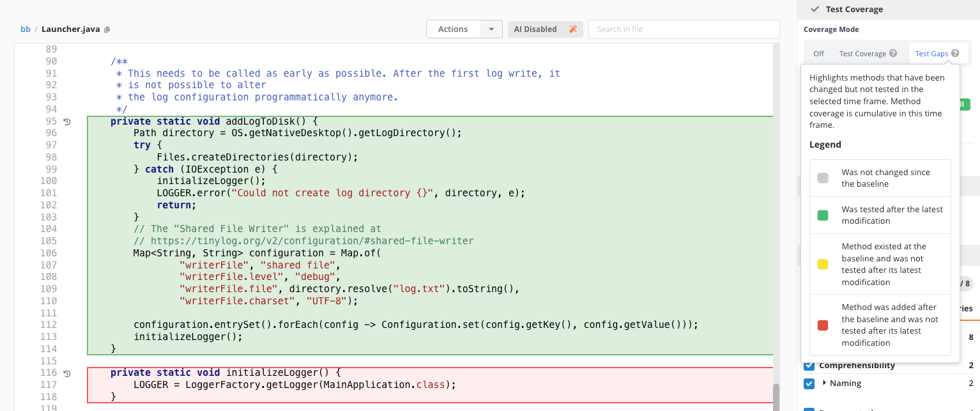
Task: Expand the Naming category triangle
Action: 824,383
